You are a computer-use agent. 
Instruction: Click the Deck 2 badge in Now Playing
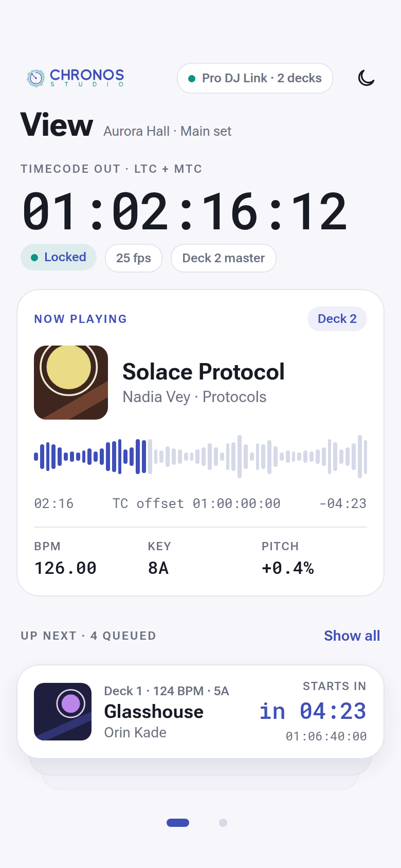337,319
